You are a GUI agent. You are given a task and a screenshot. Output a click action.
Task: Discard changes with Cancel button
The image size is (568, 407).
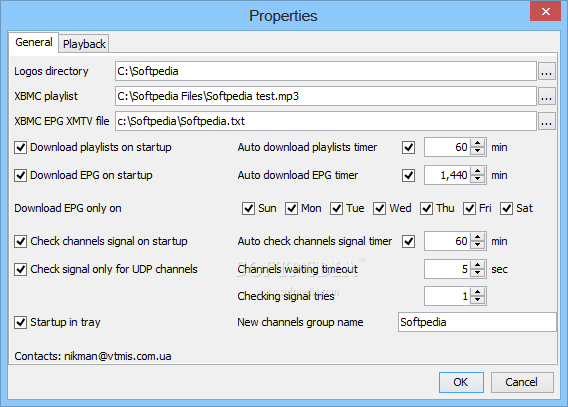coord(522,382)
